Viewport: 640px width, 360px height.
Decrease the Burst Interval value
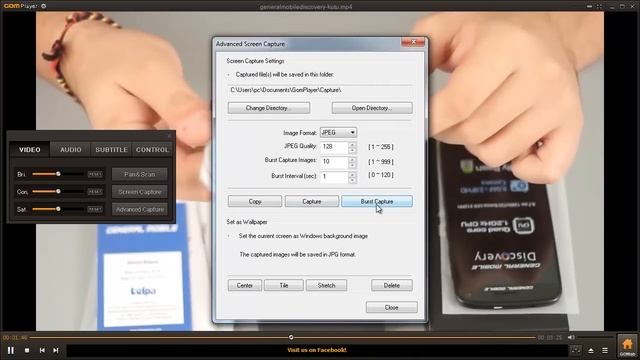pyautogui.click(x=352, y=180)
